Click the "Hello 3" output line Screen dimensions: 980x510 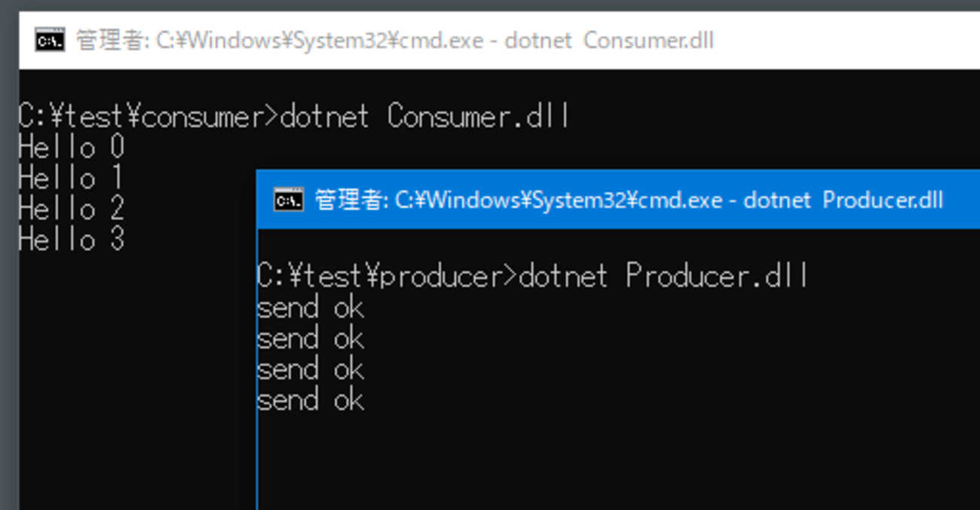click(x=72, y=240)
